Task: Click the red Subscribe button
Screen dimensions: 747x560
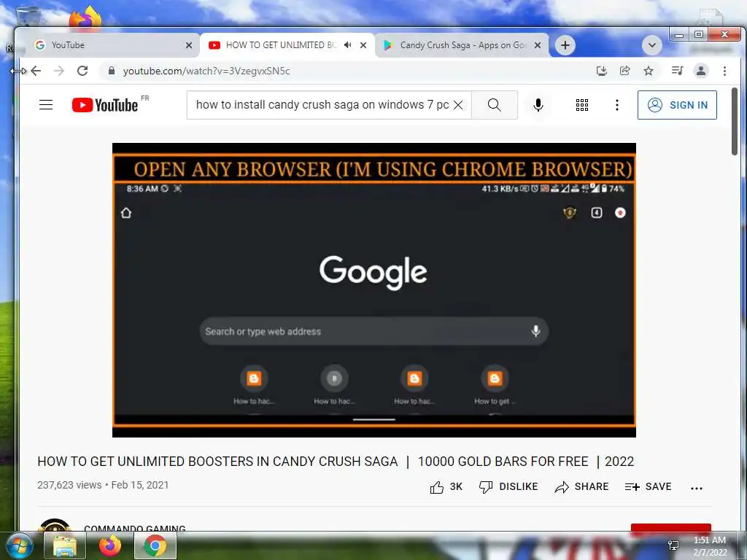Action: tap(671, 528)
